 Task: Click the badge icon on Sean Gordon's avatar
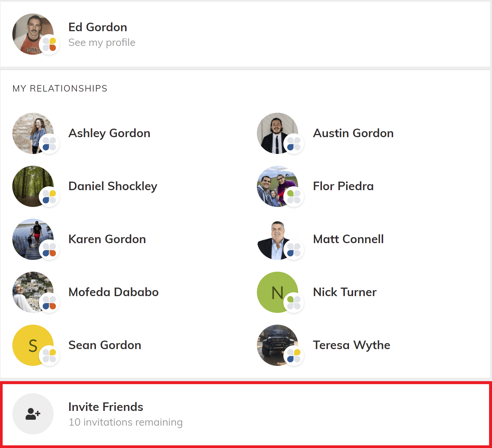[x=49, y=356]
